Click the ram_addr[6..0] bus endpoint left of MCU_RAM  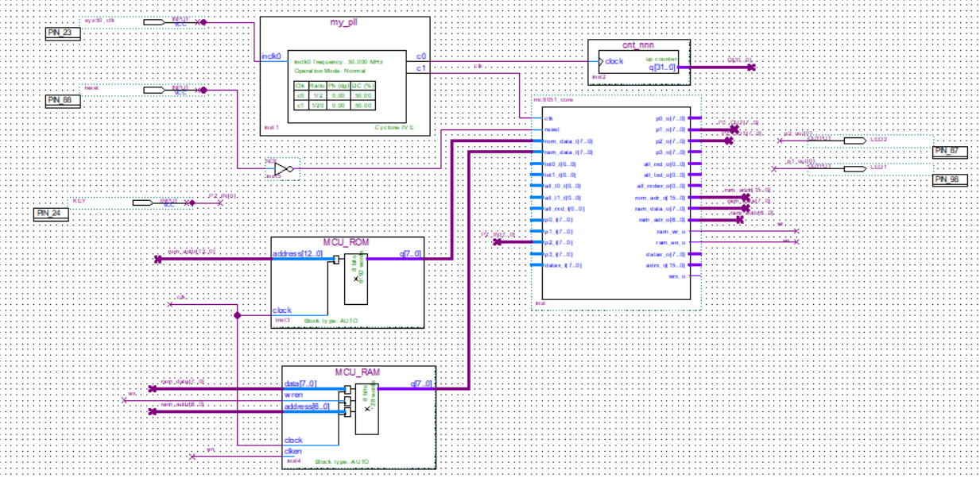[153, 411]
